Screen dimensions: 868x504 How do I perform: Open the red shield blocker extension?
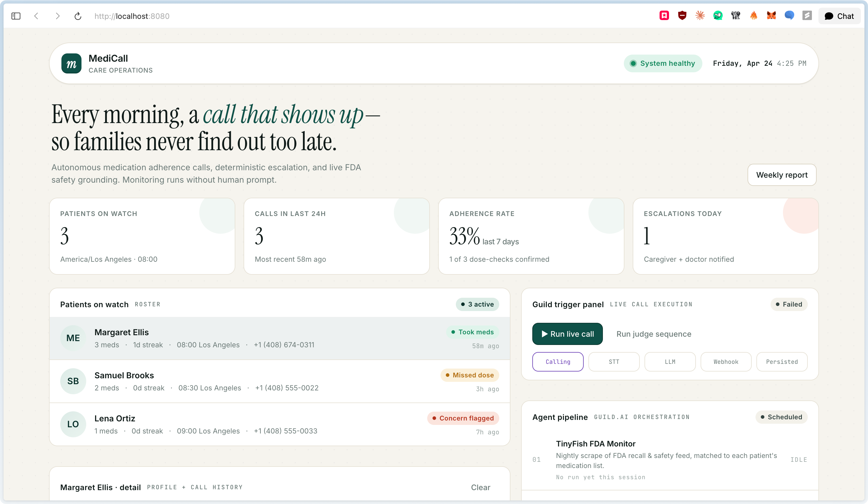682,15
